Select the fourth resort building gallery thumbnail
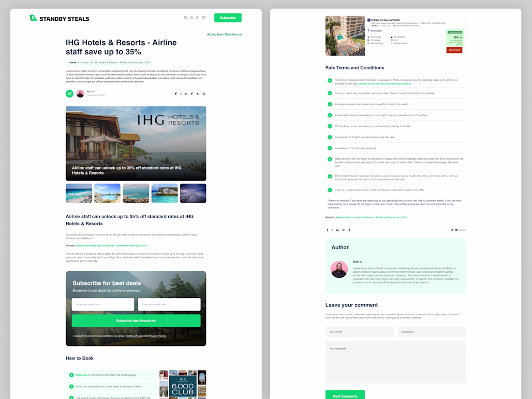Screen dimensions: 532x399 click(164, 193)
